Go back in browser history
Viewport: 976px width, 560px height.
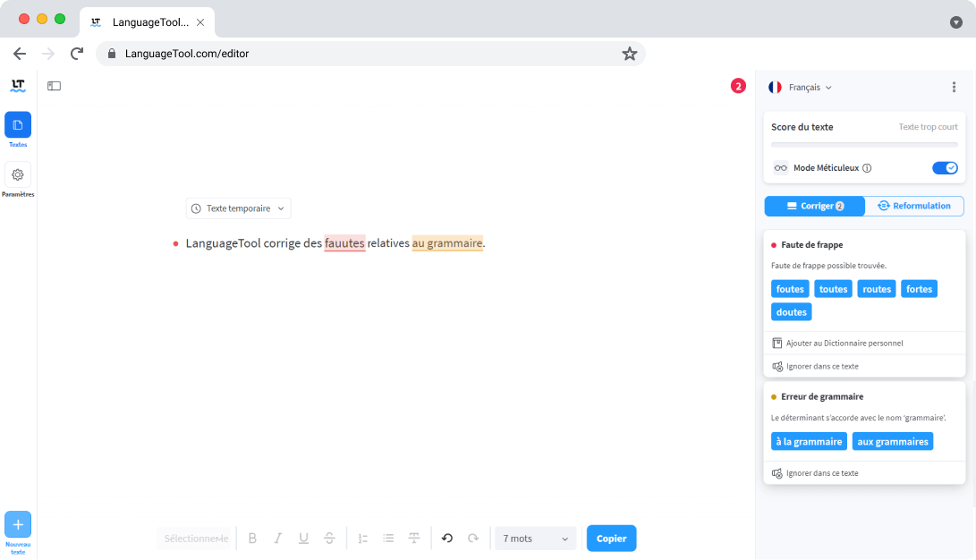(x=20, y=54)
